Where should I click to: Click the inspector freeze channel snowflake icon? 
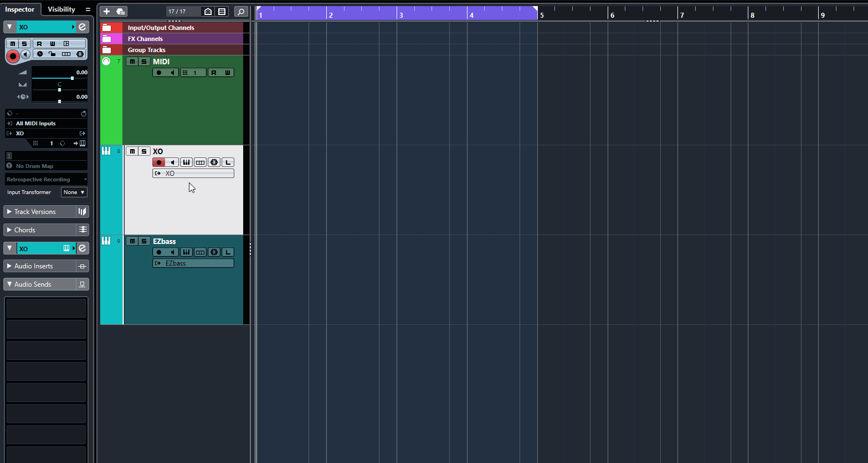pos(80,54)
